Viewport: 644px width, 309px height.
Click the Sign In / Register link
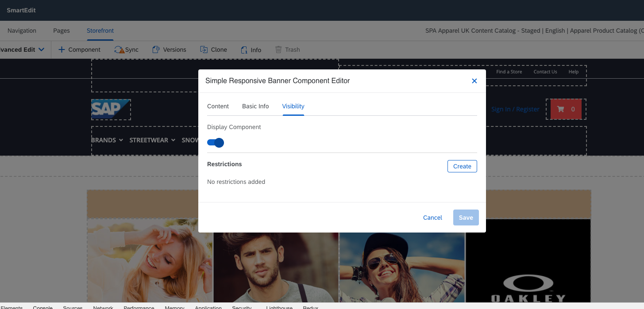click(x=515, y=109)
